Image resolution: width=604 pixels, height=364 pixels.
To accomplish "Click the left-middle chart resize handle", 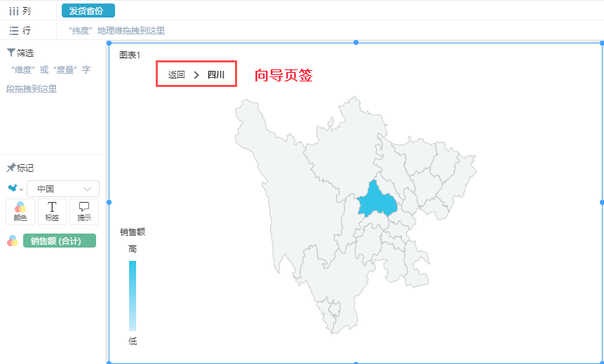I will (109, 202).
